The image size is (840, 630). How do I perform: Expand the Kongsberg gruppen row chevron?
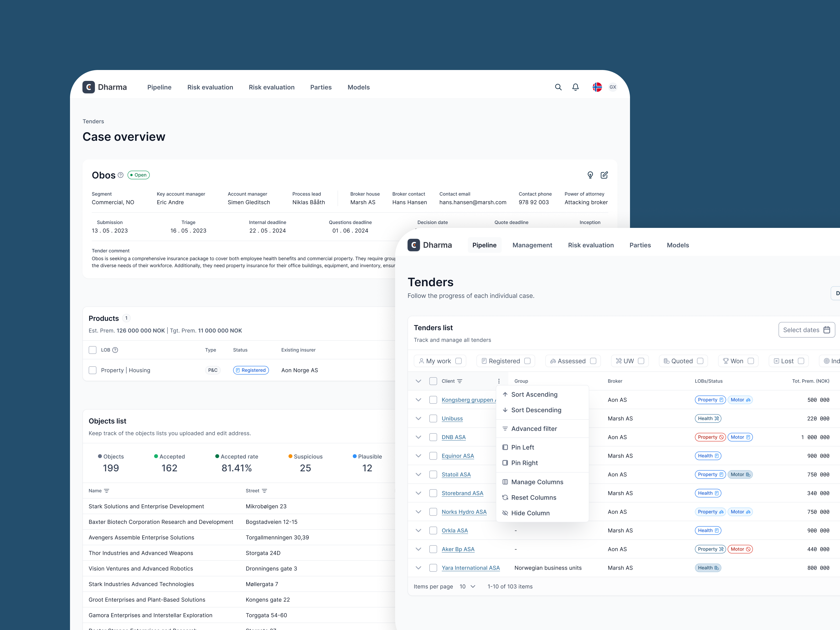[x=418, y=400]
